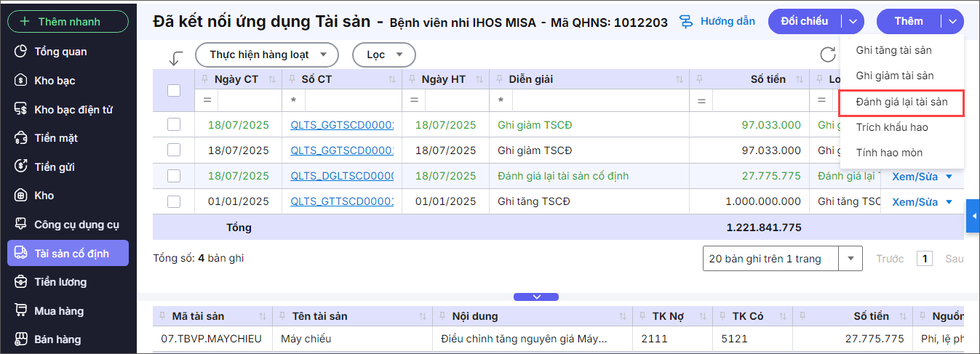Sort detail table by TK Có
The height and width of the screenshot is (354, 980).
click(783, 316)
